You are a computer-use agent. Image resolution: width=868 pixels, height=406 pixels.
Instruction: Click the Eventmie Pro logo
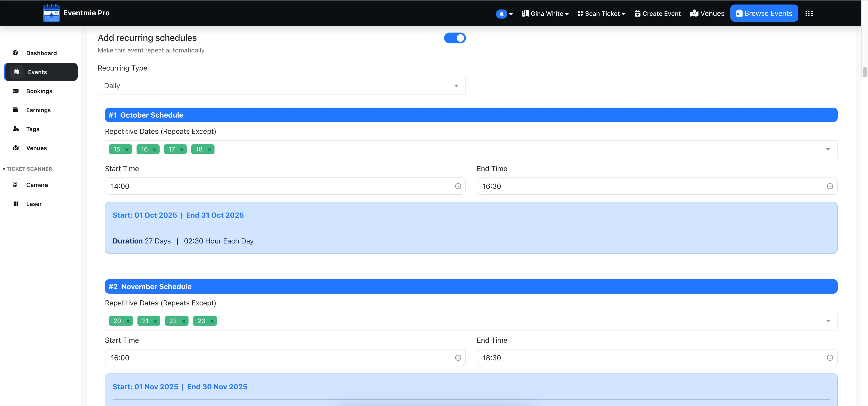51,13
